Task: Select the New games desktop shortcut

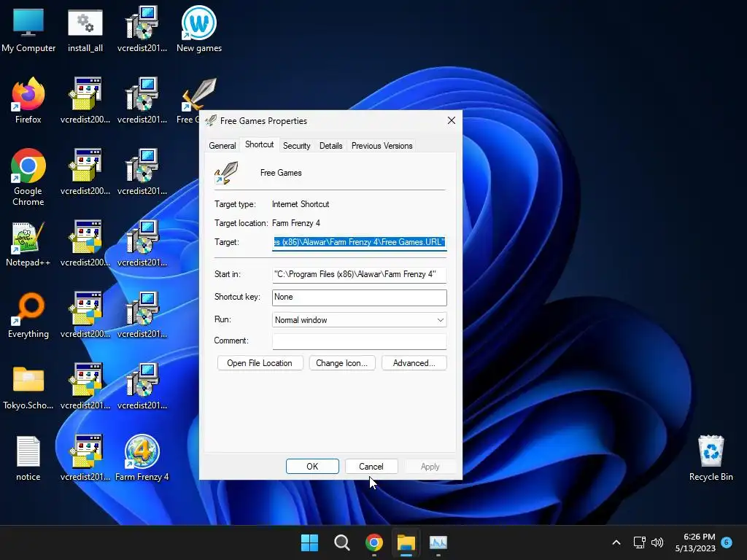Action: pyautogui.click(x=199, y=29)
